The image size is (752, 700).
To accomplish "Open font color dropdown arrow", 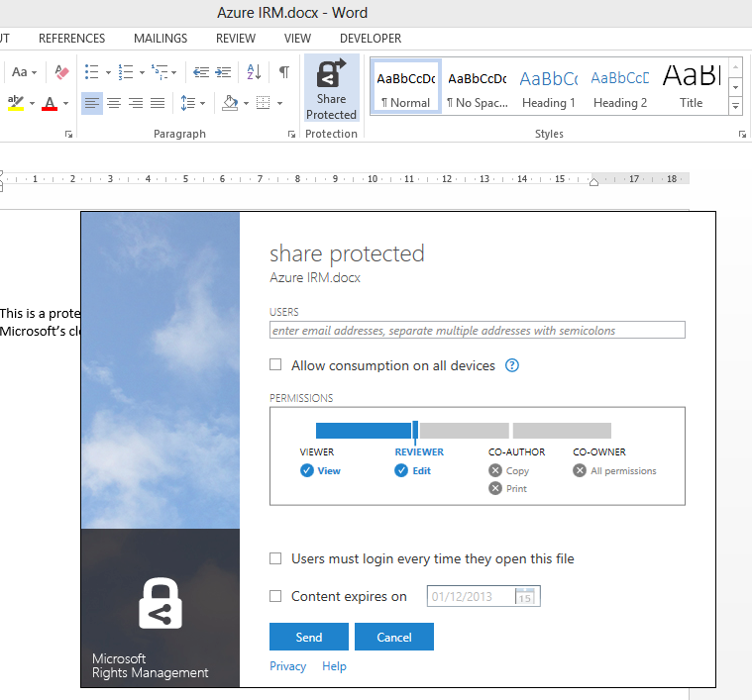I will pyautogui.click(x=65, y=103).
